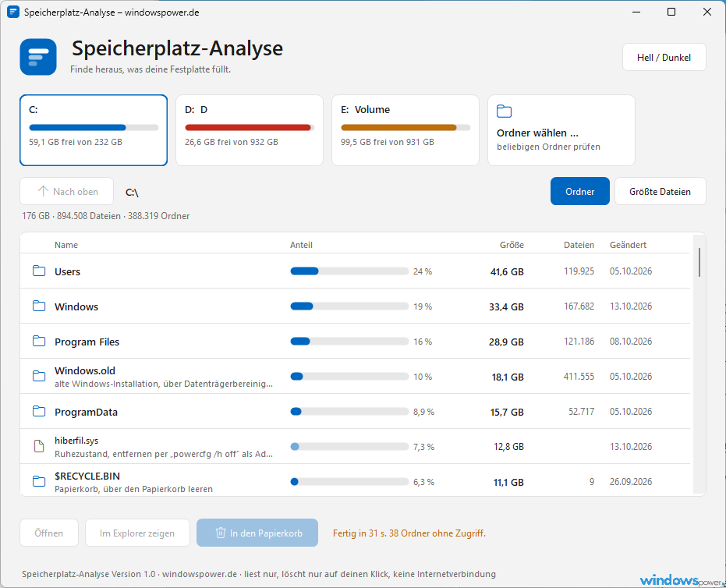Switch to Größte Dateien tab
726x588 pixels.
click(660, 191)
